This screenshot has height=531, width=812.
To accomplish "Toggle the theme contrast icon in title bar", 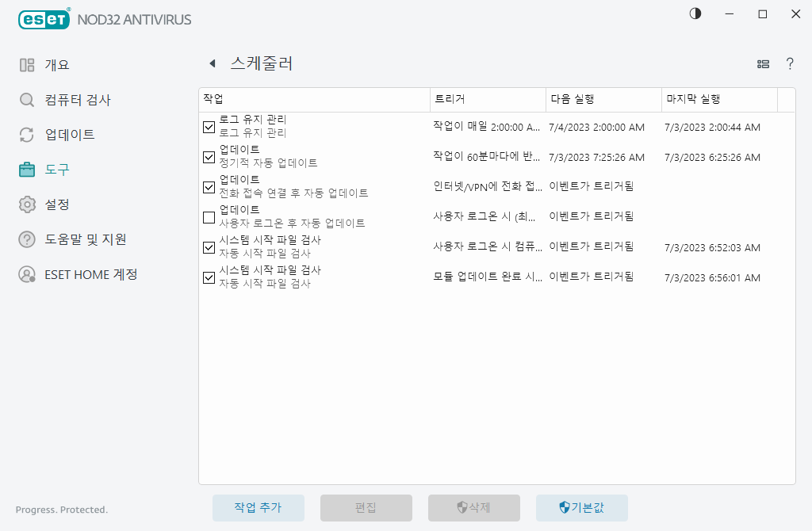I will tap(695, 13).
